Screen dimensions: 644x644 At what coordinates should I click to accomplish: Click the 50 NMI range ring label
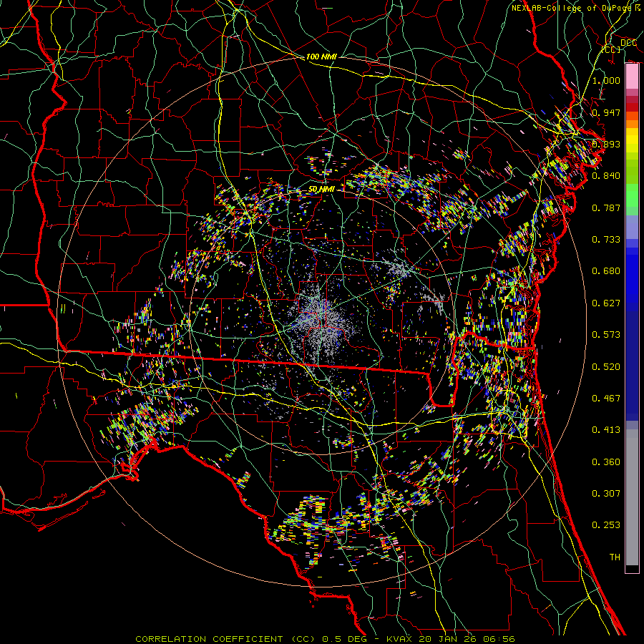coord(323,189)
